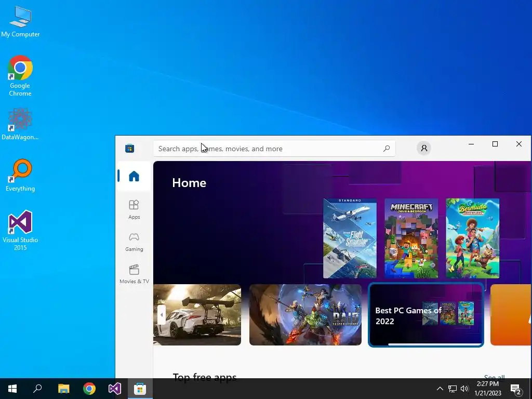Minimize the Microsoft Store window
Screen dimensions: 532x399
click(471, 144)
